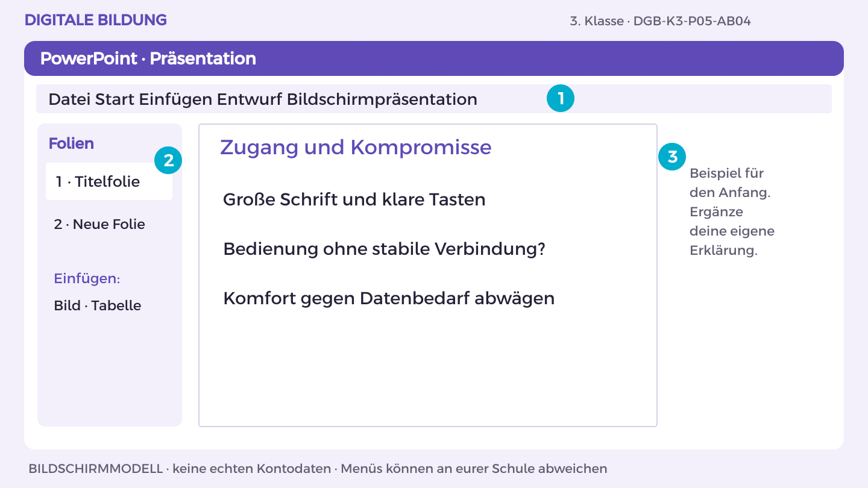Click the DIGITALE BILDUNG header text
The image size is (868, 488).
96,20
